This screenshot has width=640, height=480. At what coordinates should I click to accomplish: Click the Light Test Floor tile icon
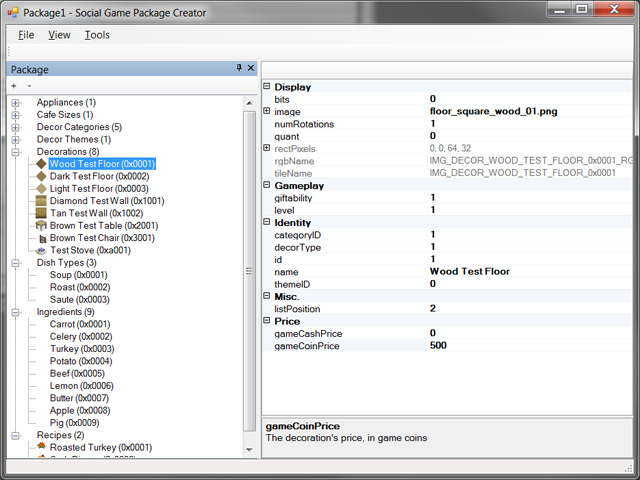pos(41,188)
